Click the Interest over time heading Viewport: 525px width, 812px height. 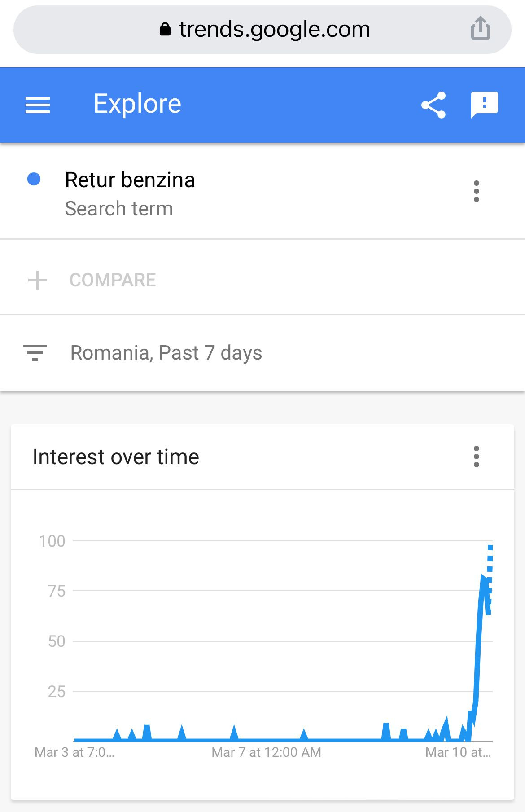[x=116, y=456]
